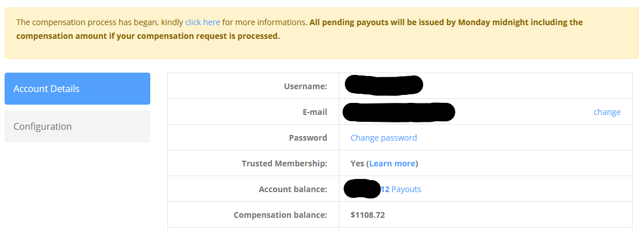The height and width of the screenshot is (231, 644).
Task: Open the 12 Payouts link
Action: tap(401, 189)
